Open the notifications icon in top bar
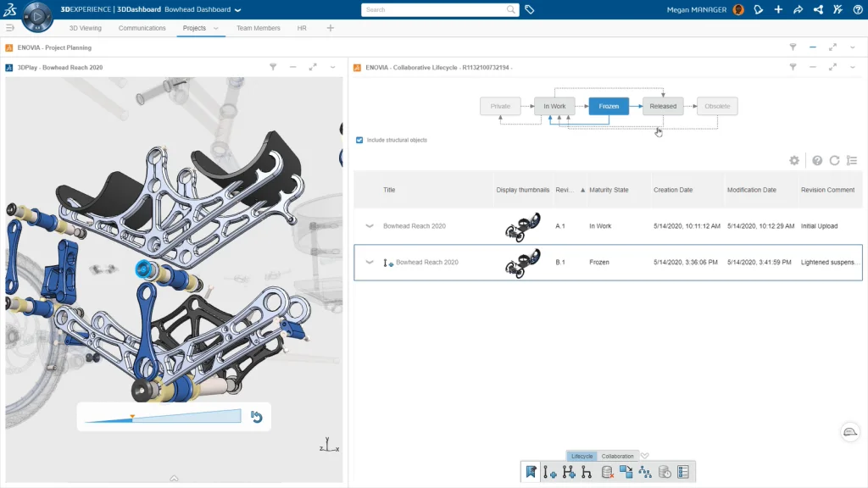Viewport: 868px width, 488px height. click(759, 9)
